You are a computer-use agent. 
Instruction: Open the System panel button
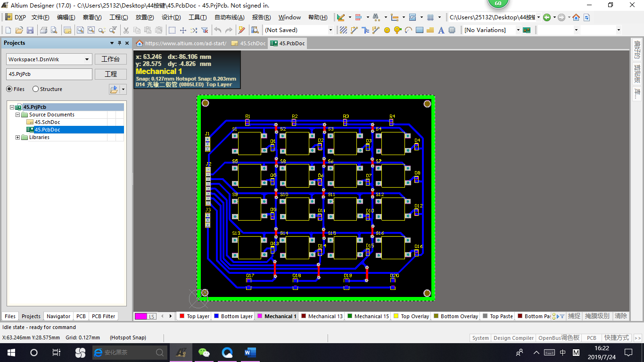480,338
